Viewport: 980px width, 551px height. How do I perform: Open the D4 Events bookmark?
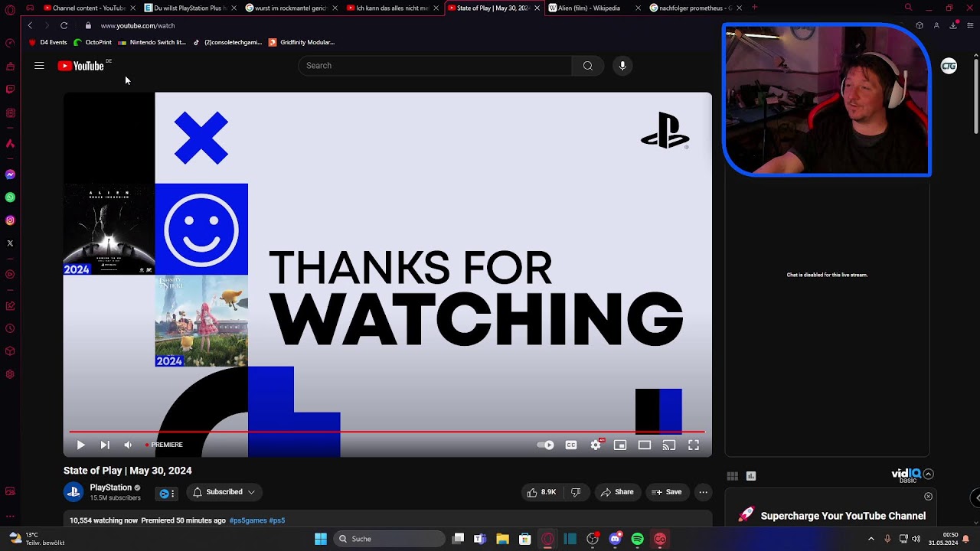pyautogui.click(x=49, y=42)
